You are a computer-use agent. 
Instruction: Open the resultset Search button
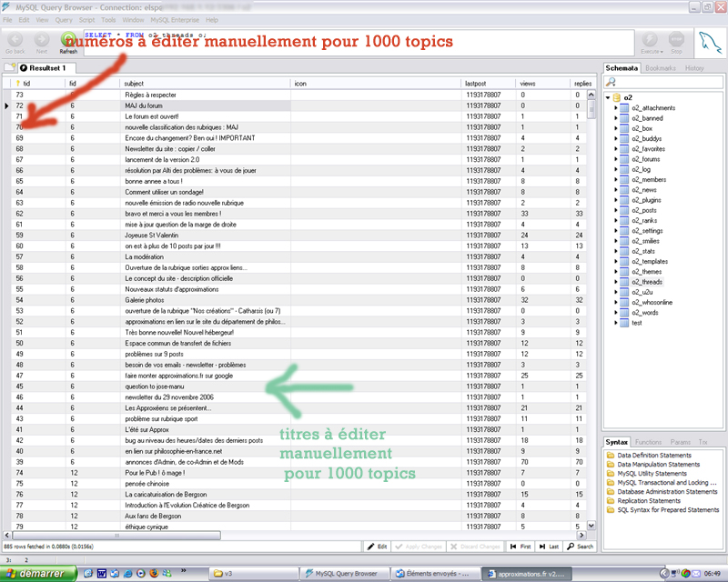coord(581,547)
